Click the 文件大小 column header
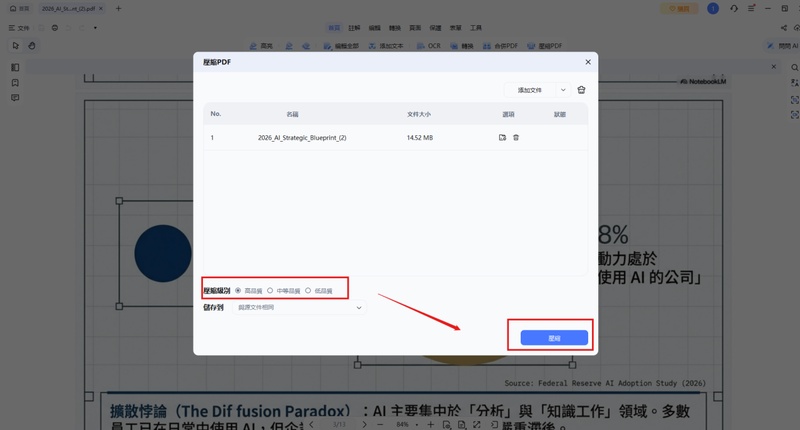Screen dimensions: 800x430 pos(419,114)
